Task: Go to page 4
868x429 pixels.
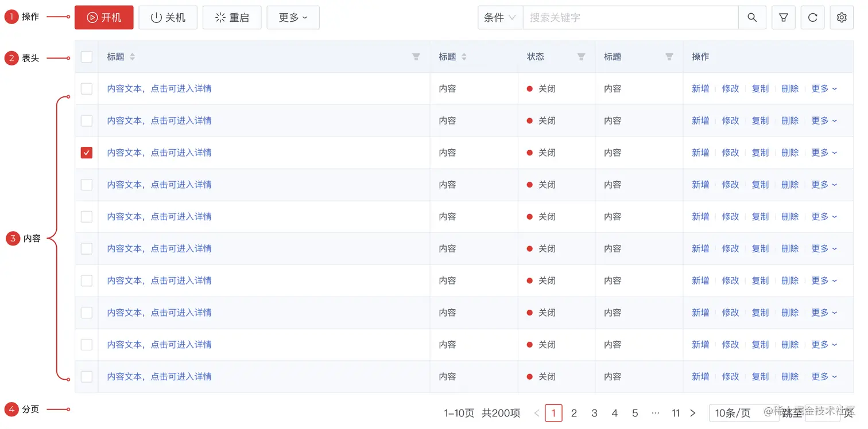Action: click(x=614, y=413)
